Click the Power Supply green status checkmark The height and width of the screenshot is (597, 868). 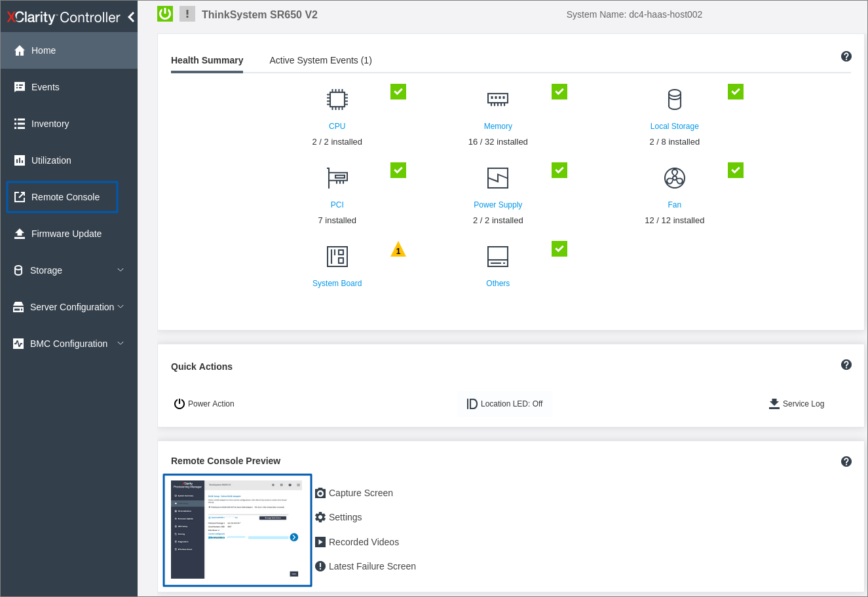point(559,170)
